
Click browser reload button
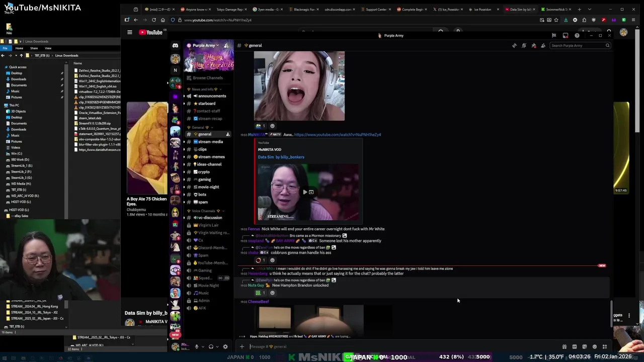(154, 20)
